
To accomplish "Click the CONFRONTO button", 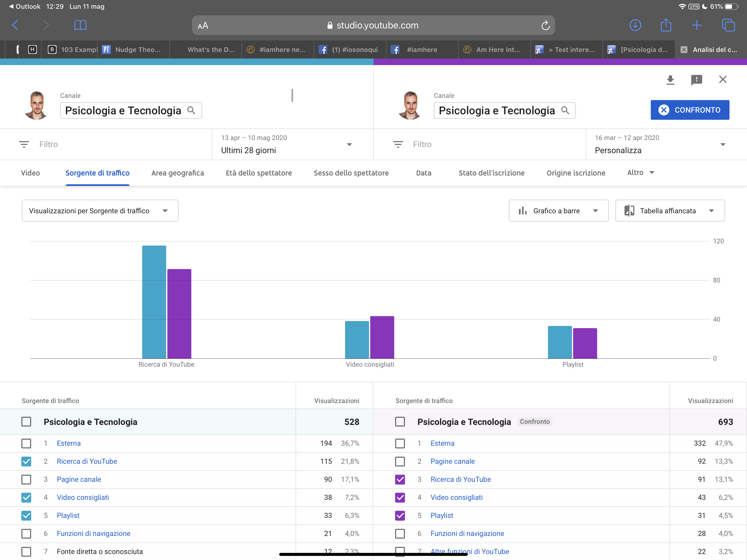I will click(690, 110).
